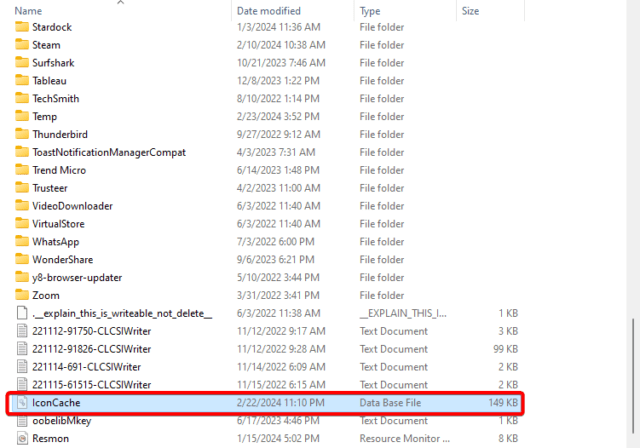
Task: Select the 221112-91826-CLCSIWriter file name
Action: (x=91, y=349)
